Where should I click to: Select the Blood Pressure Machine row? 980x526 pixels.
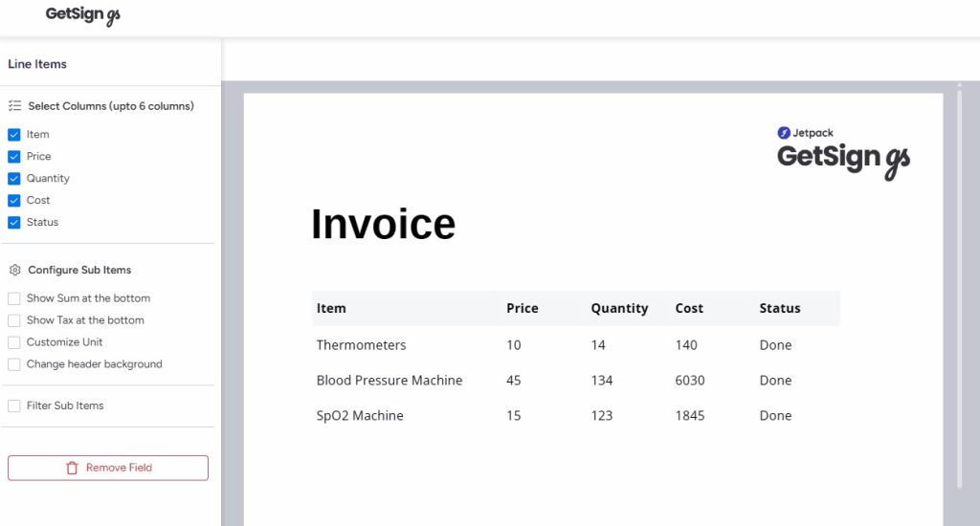point(390,381)
